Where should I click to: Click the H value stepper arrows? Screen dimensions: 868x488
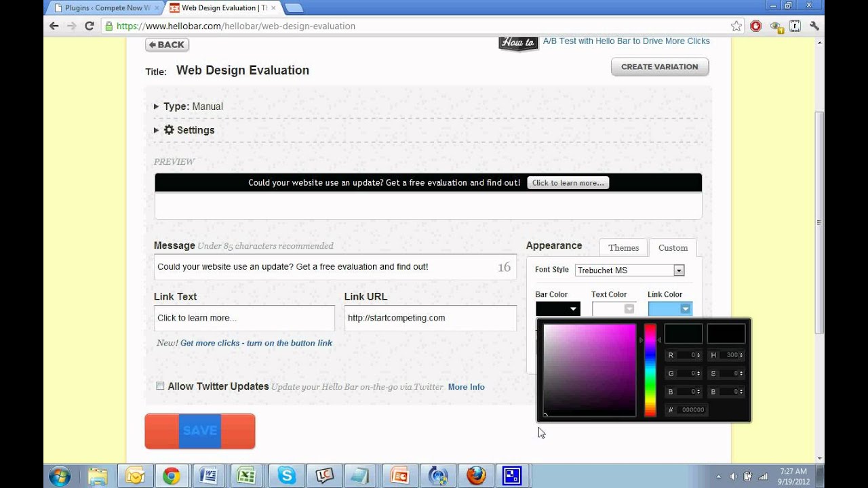pos(741,355)
